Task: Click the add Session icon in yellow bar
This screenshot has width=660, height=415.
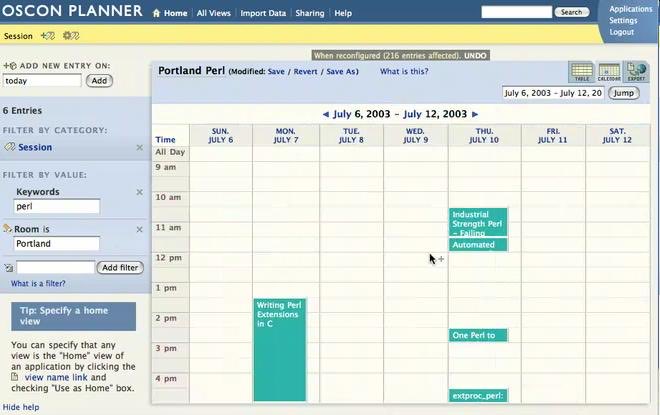Action: (x=48, y=36)
